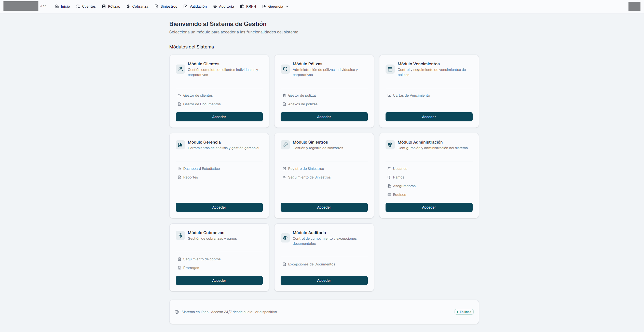Click the globe icon next to Sistema en línea
Viewport: 644px width, 332px height.
click(177, 312)
